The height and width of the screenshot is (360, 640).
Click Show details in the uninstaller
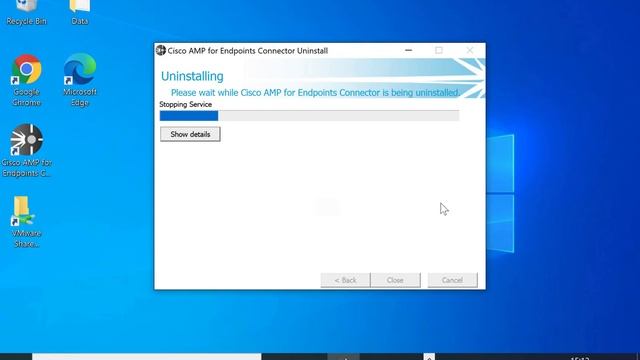point(190,134)
